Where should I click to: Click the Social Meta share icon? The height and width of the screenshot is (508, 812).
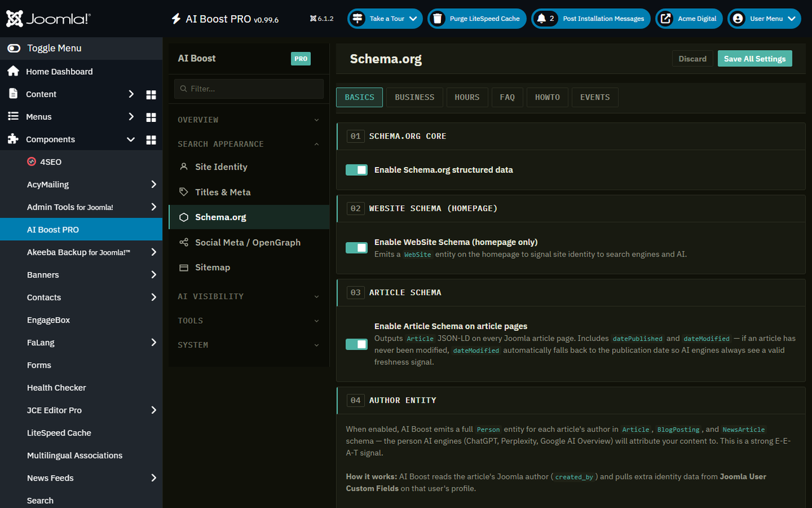[184, 243]
